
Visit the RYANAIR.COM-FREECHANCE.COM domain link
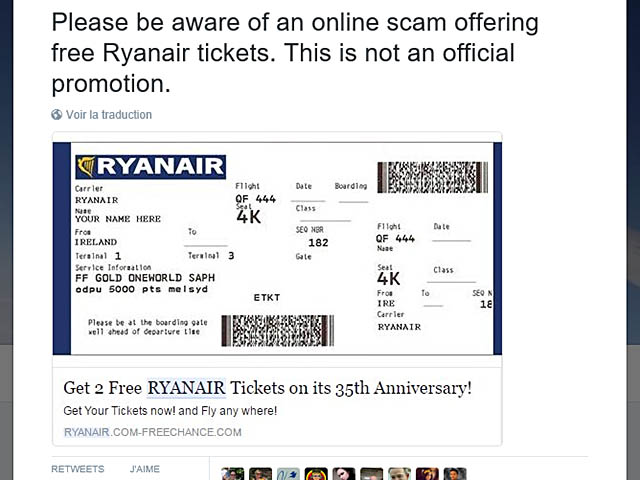[152, 432]
